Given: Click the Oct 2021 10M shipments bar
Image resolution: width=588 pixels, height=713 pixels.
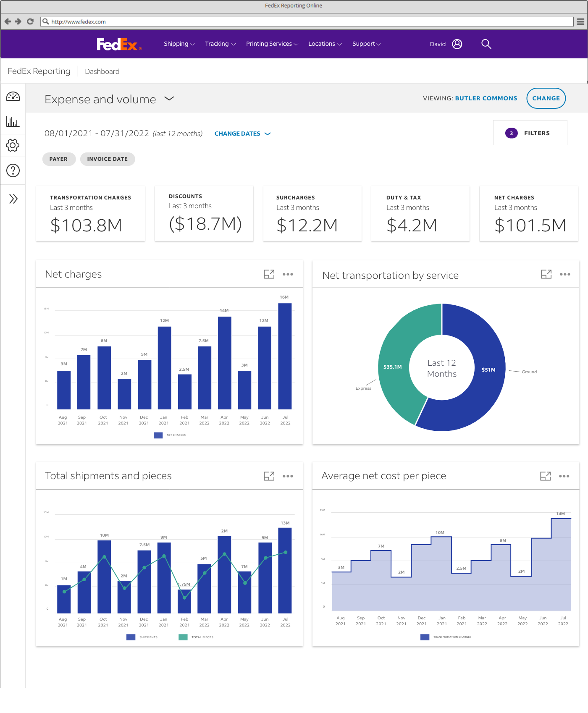Looking at the screenshot, I should [x=104, y=577].
